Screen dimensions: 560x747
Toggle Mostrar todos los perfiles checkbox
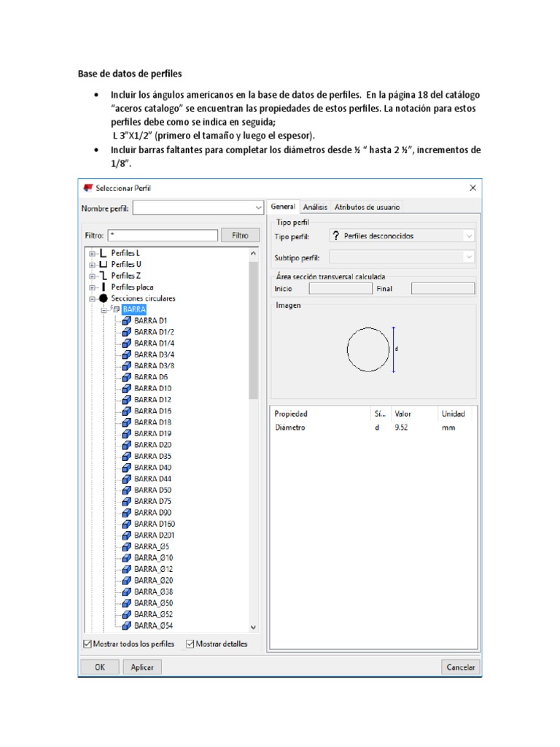(88, 644)
